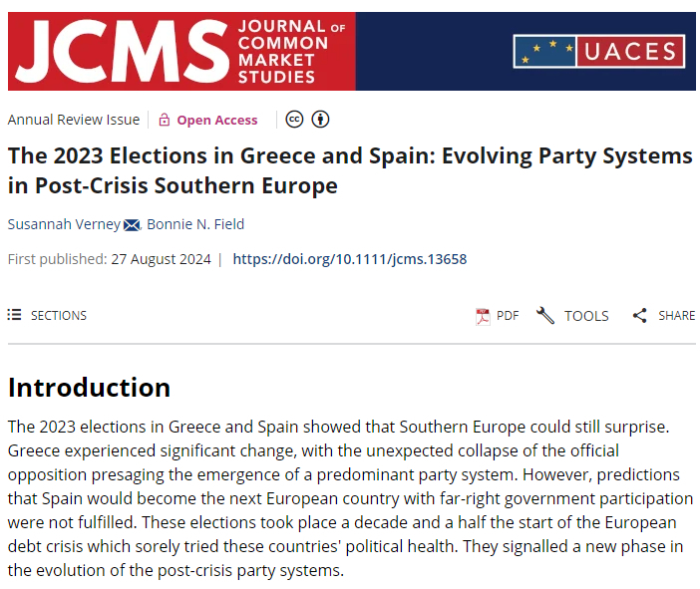Click the Open Access padlock icon
700x589 pixels.
(165, 120)
